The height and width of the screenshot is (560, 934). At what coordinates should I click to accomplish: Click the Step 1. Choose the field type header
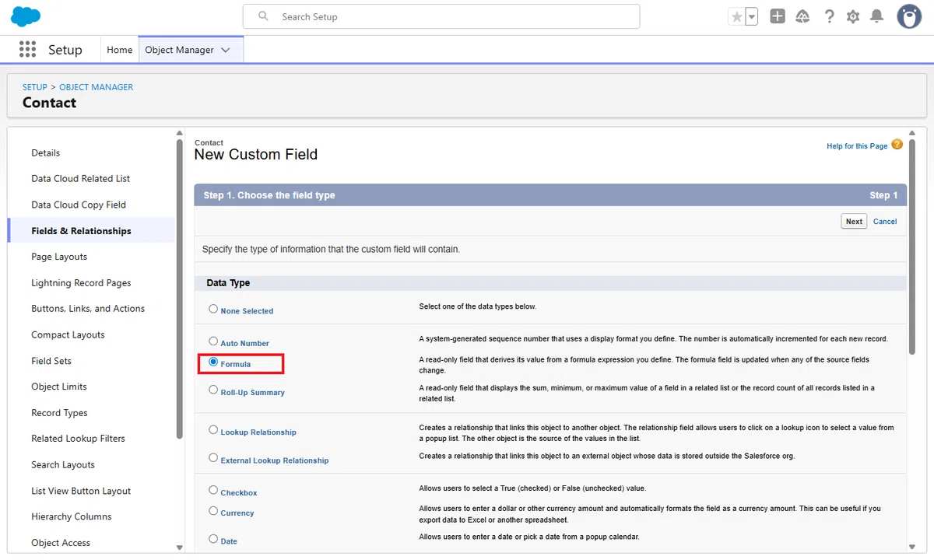[x=269, y=195]
